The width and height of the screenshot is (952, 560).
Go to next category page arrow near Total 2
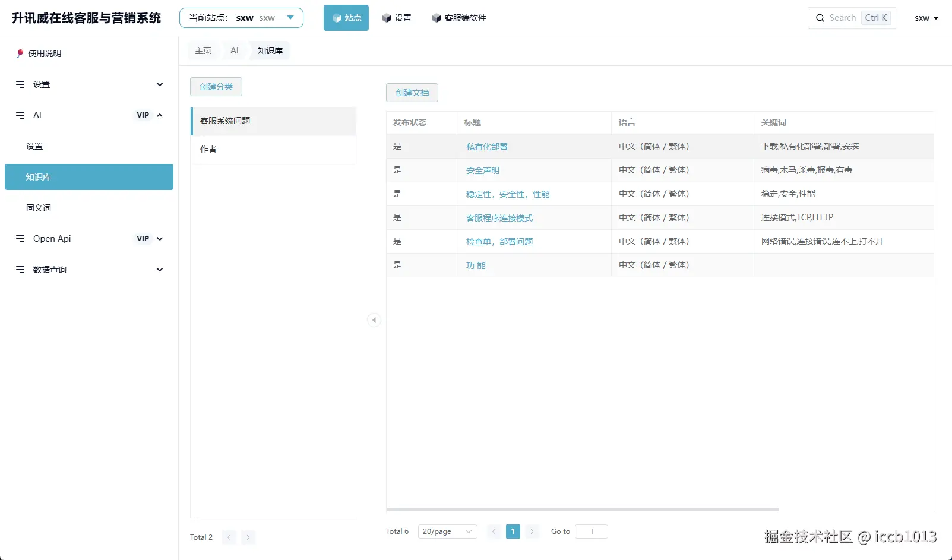248,537
